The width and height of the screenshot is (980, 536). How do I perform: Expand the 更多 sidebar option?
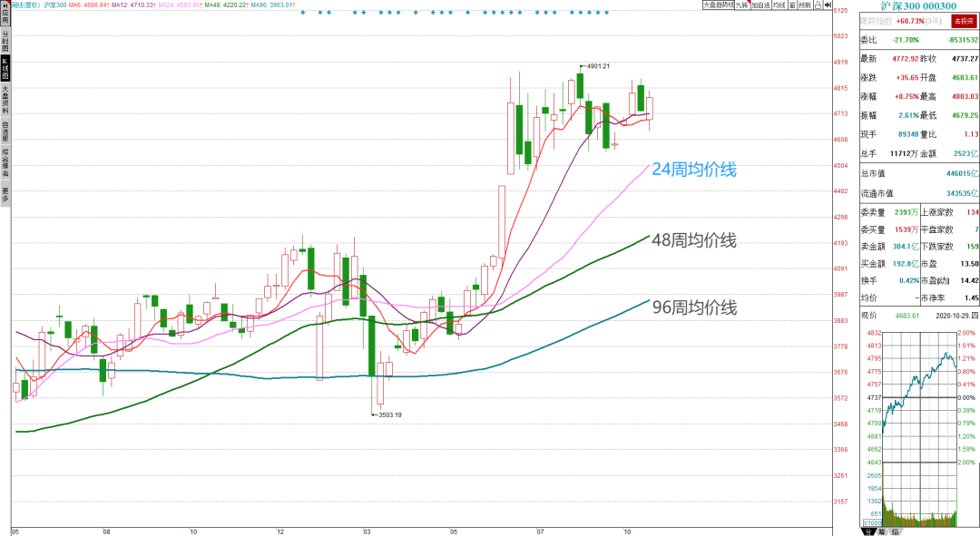coord(5,194)
